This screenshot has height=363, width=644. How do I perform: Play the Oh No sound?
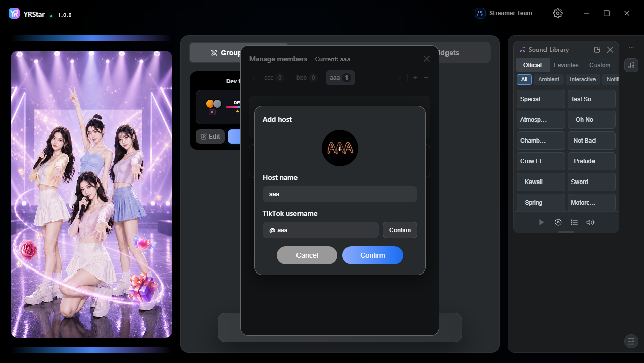click(x=591, y=120)
